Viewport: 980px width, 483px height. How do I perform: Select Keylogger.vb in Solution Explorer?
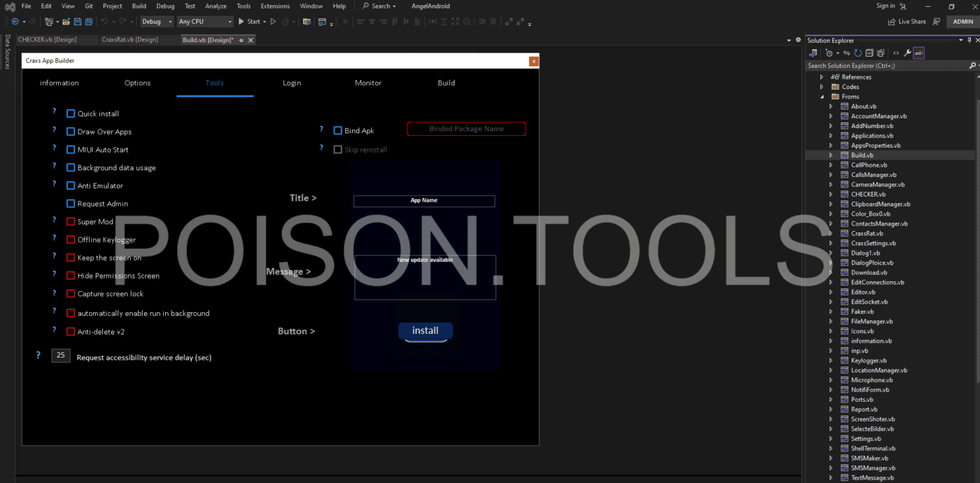point(868,360)
